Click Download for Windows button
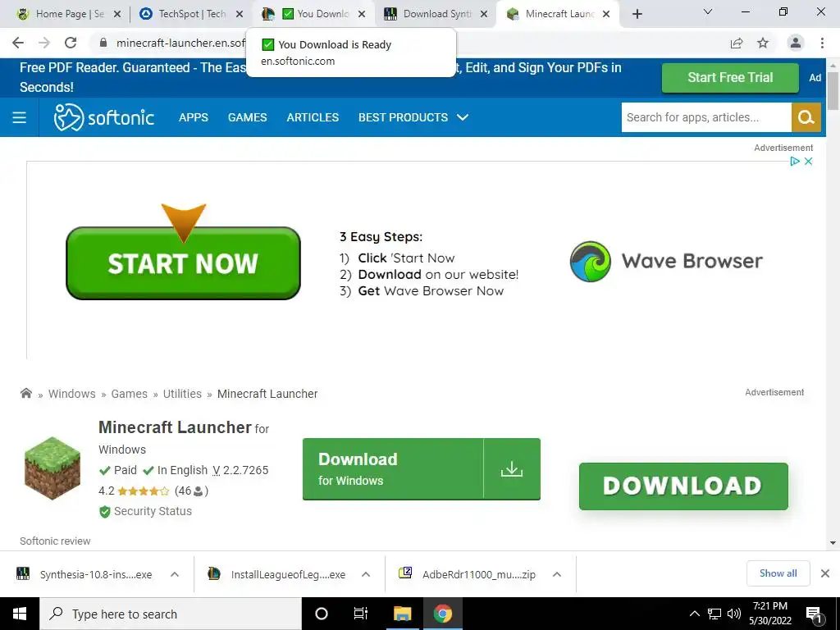 [x=421, y=469]
